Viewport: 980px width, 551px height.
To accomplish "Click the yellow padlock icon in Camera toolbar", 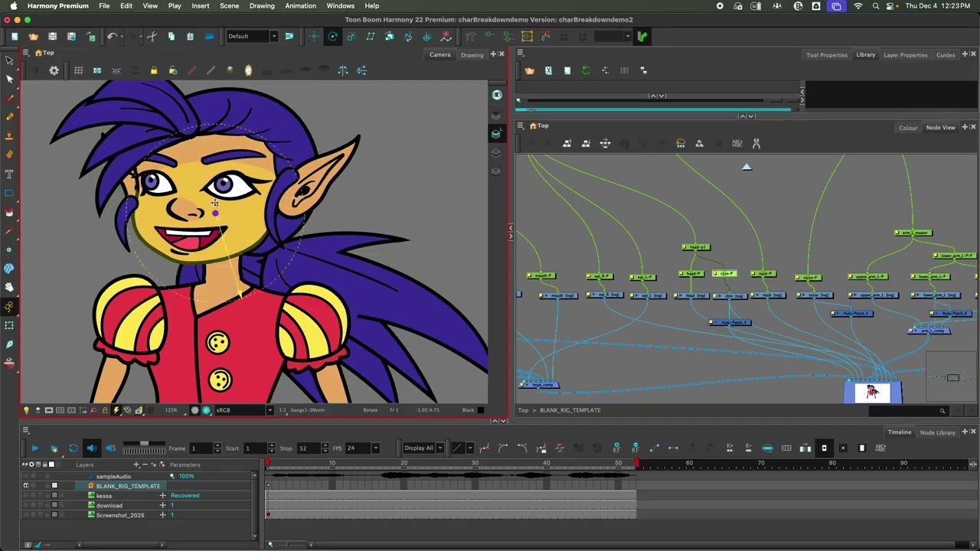I will click(154, 70).
